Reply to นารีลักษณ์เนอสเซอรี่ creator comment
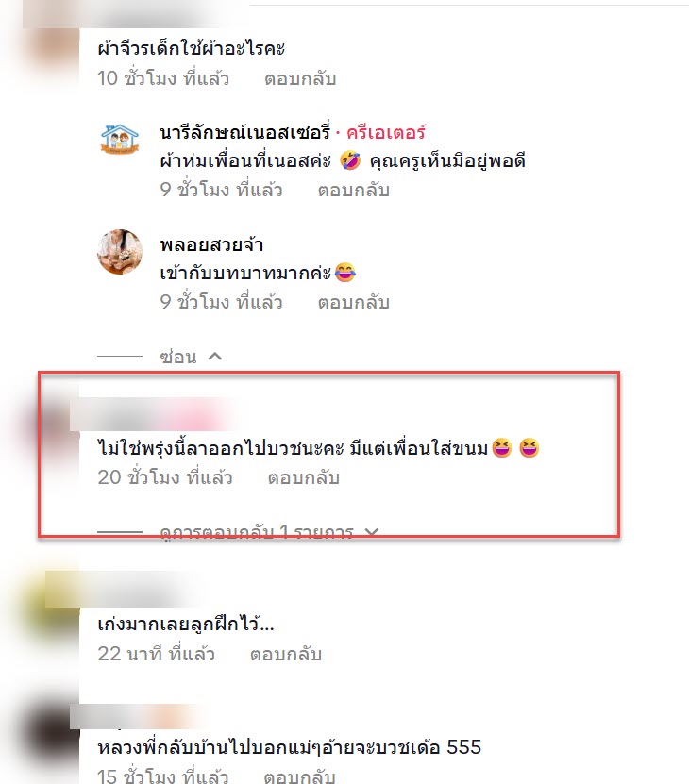This screenshot has width=689, height=784. (x=354, y=190)
